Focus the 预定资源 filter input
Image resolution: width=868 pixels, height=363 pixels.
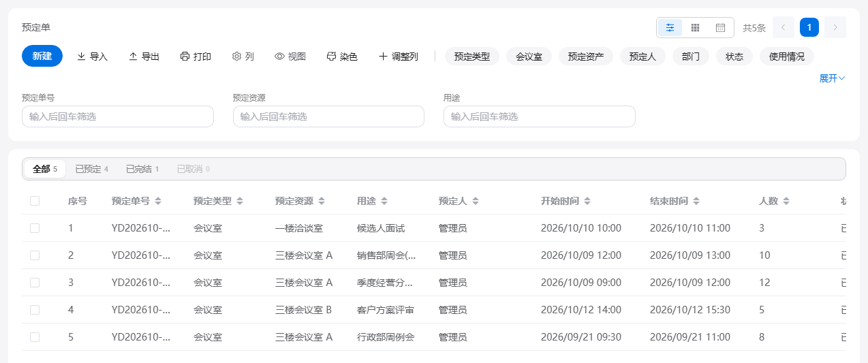point(328,116)
